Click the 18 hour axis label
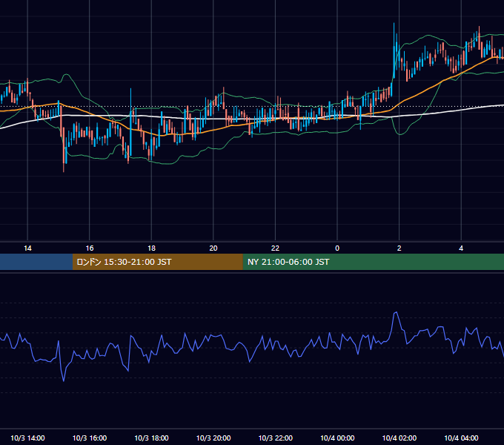This screenshot has width=504, height=445. [x=151, y=248]
